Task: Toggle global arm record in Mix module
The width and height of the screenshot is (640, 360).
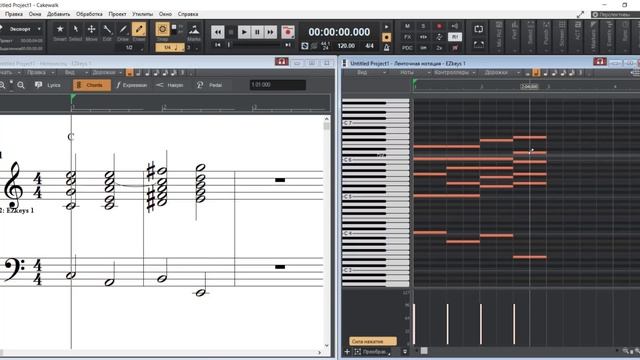Action: point(439,26)
